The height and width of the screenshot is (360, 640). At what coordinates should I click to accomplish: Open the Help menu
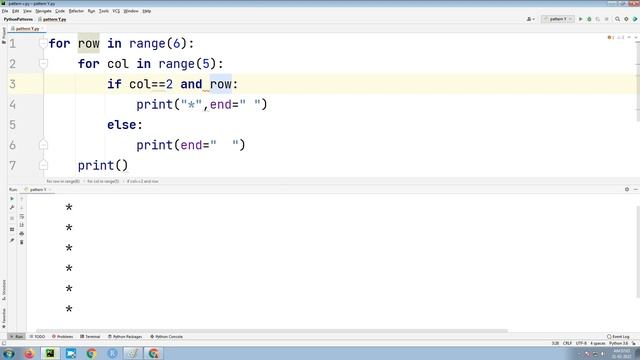click(x=147, y=11)
